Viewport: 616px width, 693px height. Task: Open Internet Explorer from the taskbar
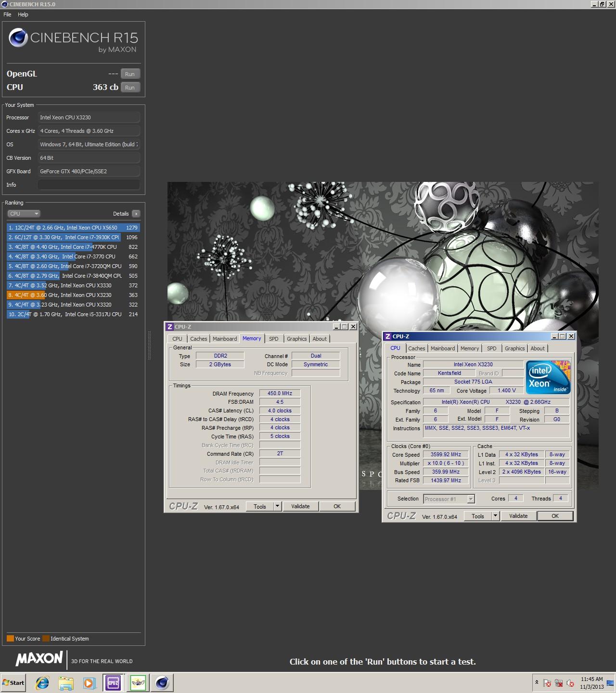42,682
